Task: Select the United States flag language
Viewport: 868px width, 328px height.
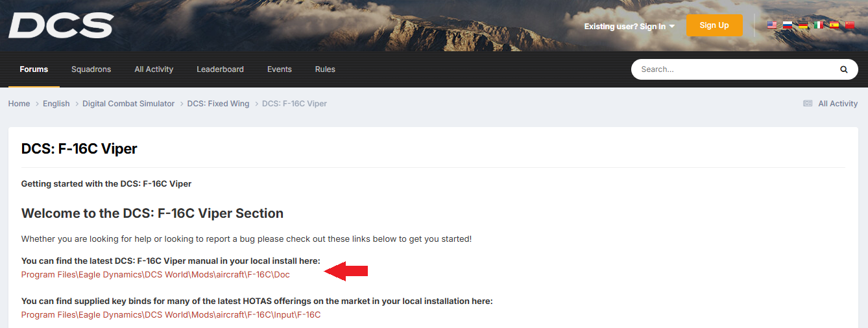Action: (x=772, y=25)
